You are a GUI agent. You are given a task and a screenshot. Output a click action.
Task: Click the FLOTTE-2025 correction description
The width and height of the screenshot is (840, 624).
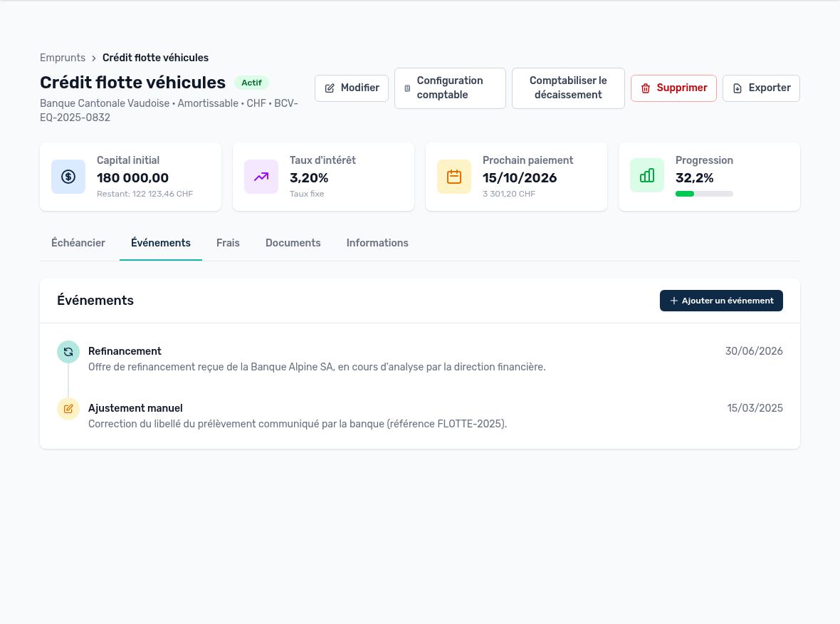point(298,424)
